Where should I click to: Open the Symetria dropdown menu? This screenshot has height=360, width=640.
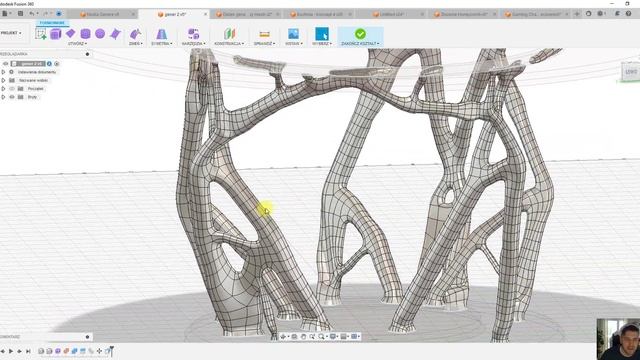[x=162, y=43]
